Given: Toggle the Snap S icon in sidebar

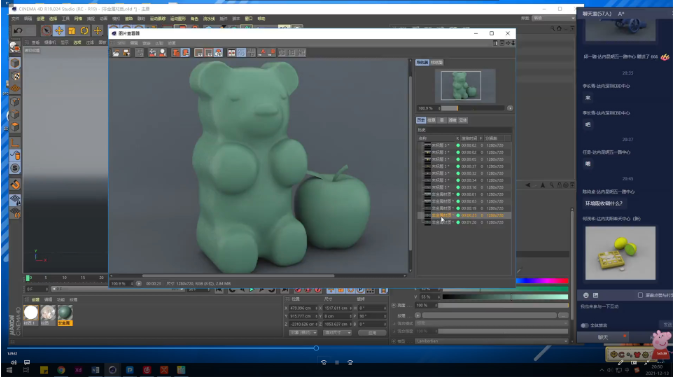Looking at the screenshot, I should click(x=15, y=168).
